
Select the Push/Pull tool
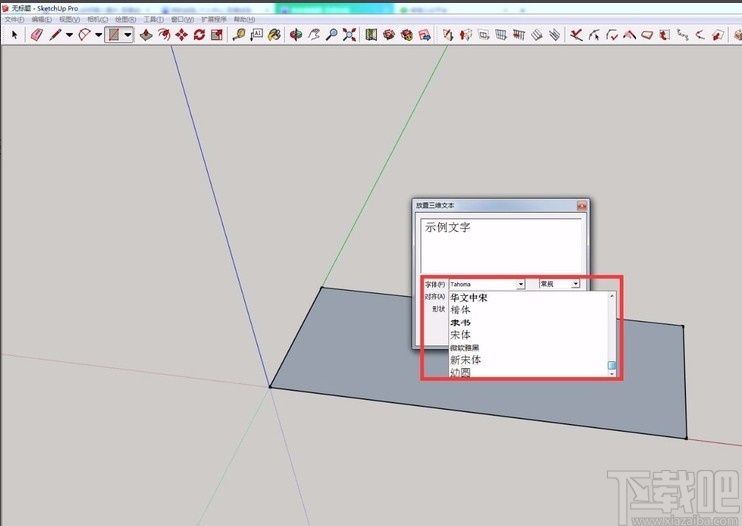(146, 35)
